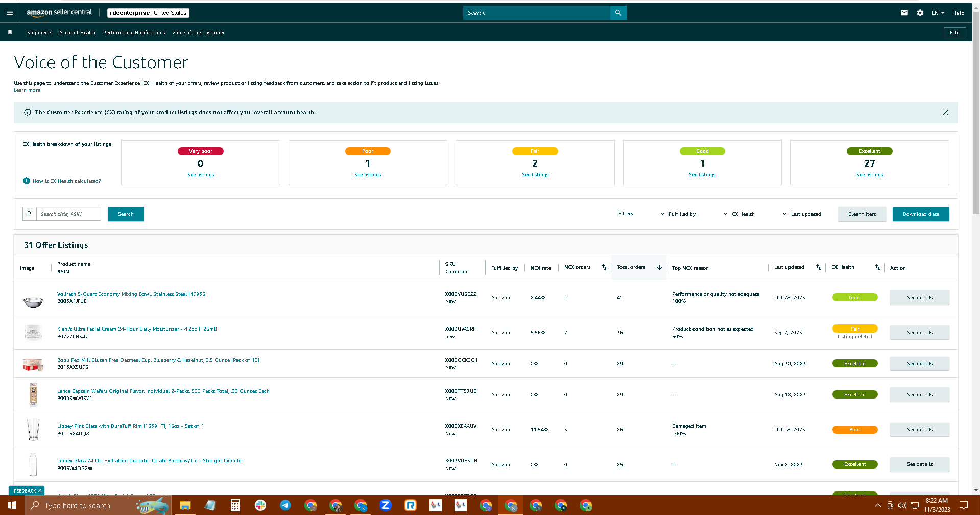Open the settings gear icon
Image resolution: width=980 pixels, height=515 pixels.
[920, 13]
